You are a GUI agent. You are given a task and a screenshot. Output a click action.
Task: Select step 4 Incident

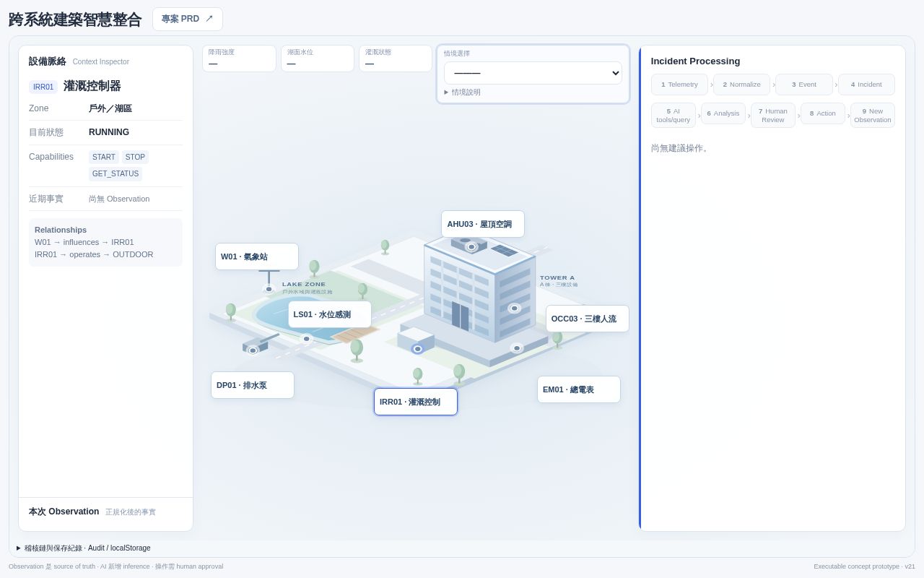tap(866, 85)
